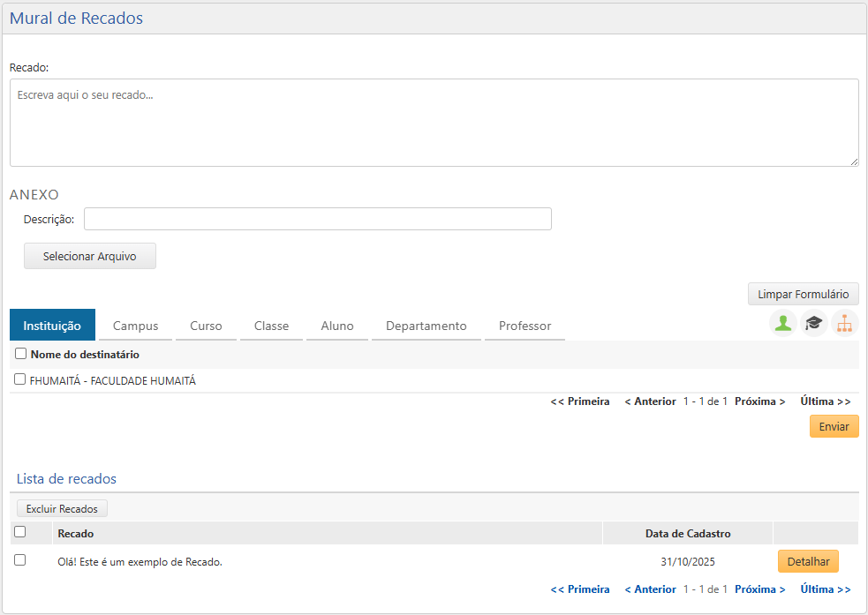This screenshot has width=868, height=615.
Task: Check the 'Nome do destinatário' select-all checkbox
Action: pyautogui.click(x=20, y=354)
